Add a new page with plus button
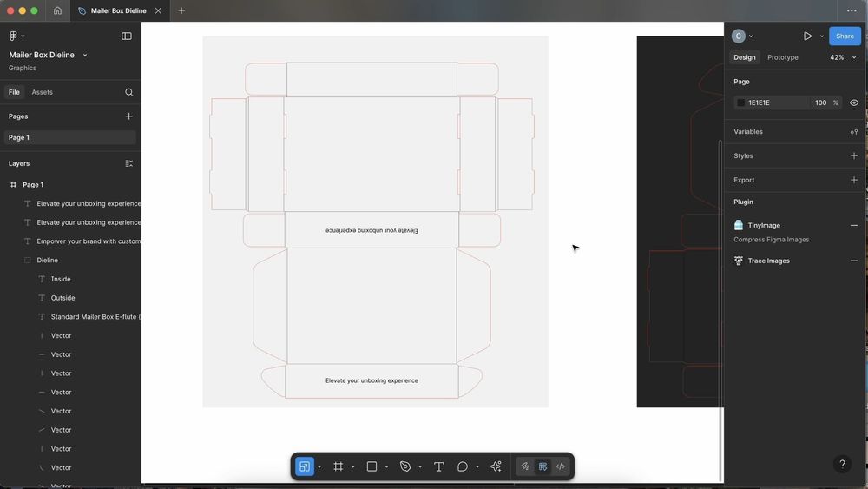Screen dimensions: 868x489 (129, 116)
